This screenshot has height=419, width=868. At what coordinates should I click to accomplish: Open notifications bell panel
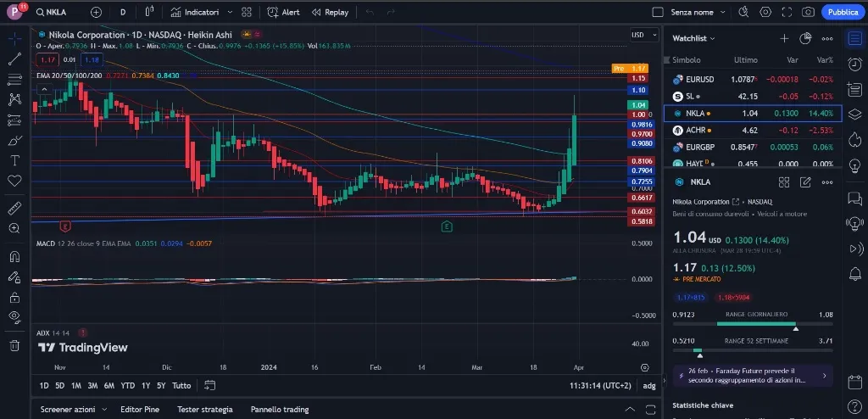tap(854, 273)
